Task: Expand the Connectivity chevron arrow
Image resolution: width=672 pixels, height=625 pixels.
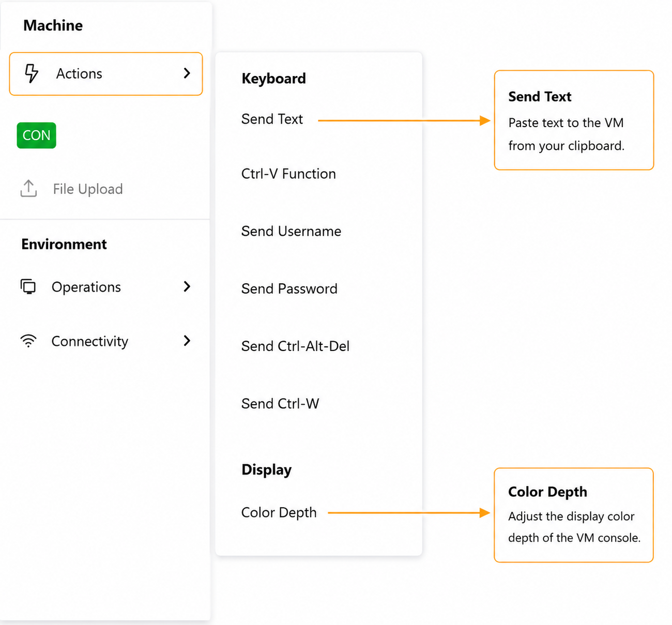Action: (187, 341)
